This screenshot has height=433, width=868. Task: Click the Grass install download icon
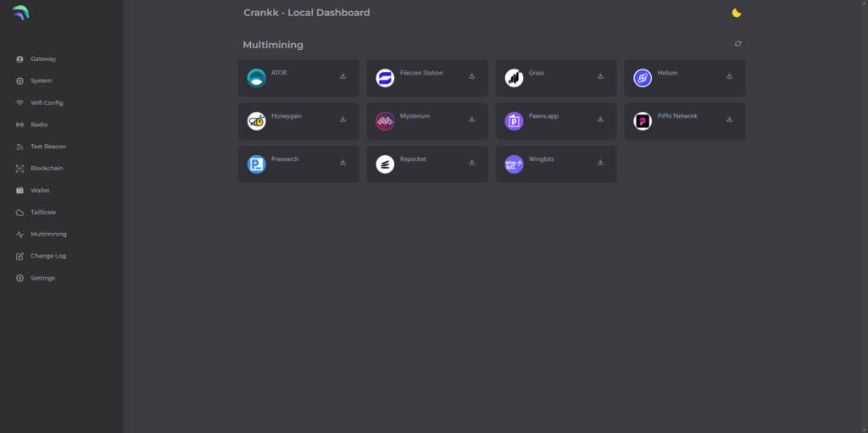tap(600, 76)
